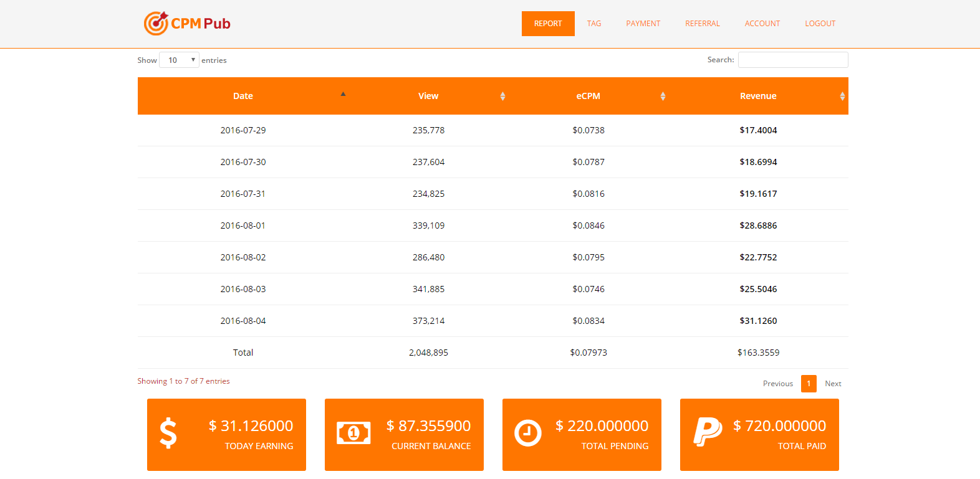Click the PayPal icon on Total Paid card

point(708,432)
